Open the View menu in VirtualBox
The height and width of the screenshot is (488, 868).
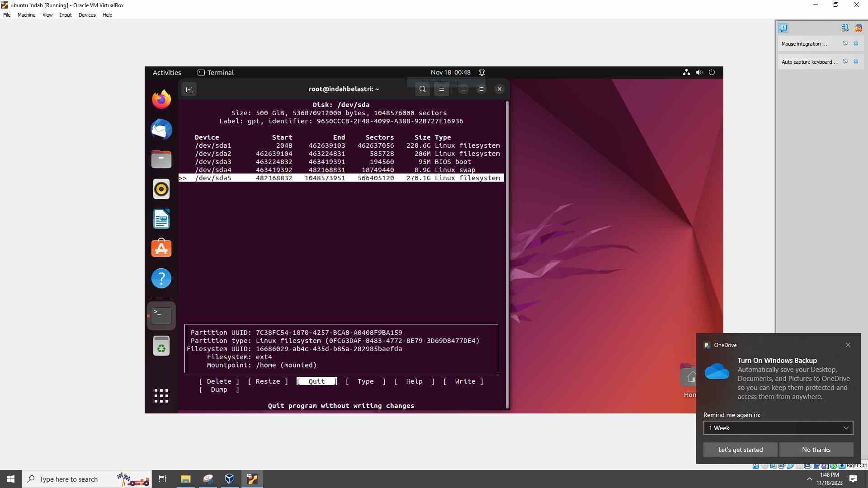47,15
